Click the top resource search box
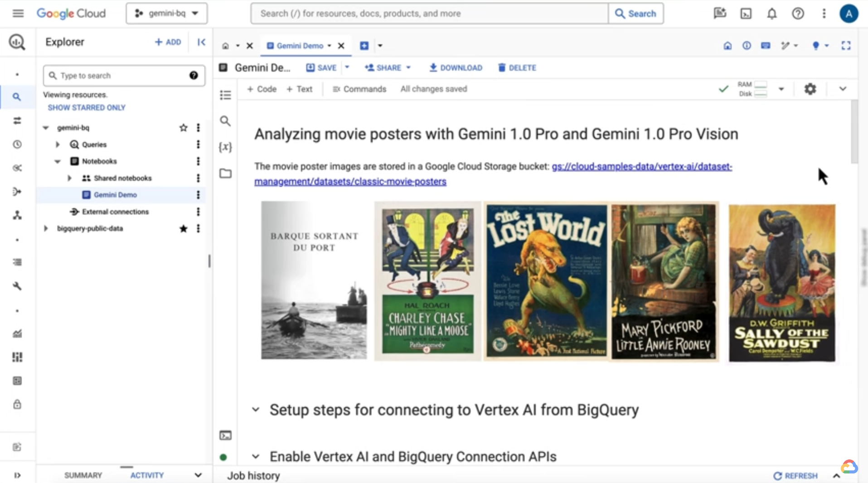Viewport: 868px width, 483px height. coord(429,14)
